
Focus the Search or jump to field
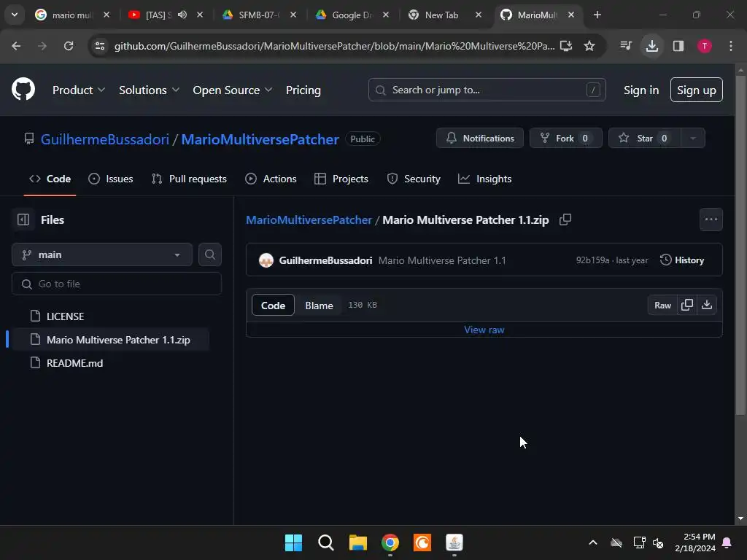pos(487,90)
